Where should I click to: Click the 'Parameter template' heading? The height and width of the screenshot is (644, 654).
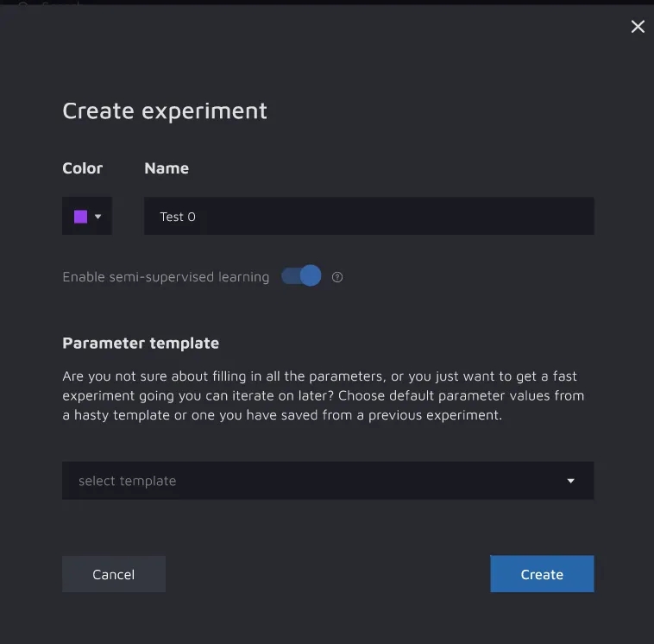pyautogui.click(x=141, y=343)
